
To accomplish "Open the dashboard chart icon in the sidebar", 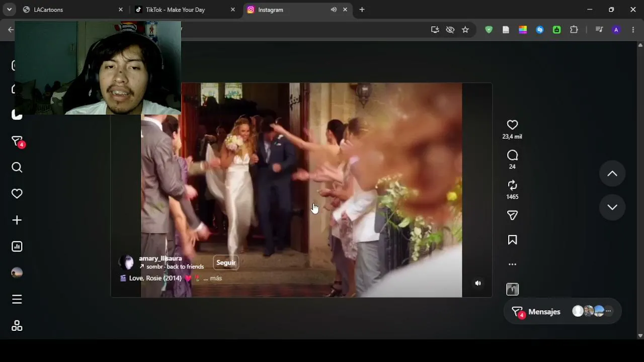I will [17, 246].
